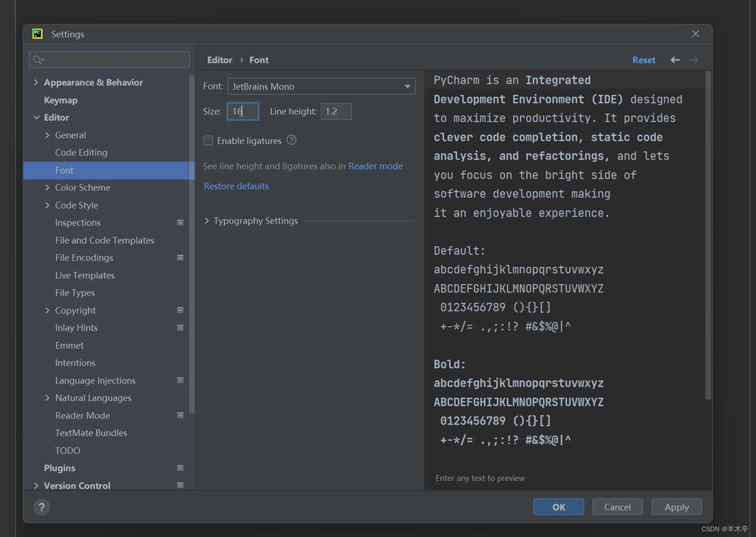Click the project-level icon beside Reader Mode
The width and height of the screenshot is (756, 537).
[180, 415]
